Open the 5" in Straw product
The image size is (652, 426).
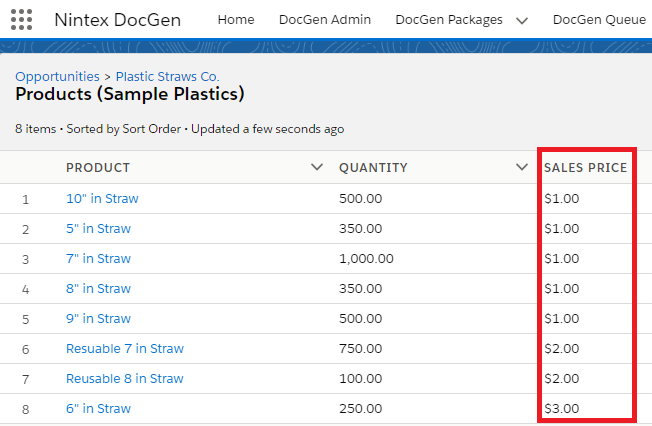(x=98, y=228)
